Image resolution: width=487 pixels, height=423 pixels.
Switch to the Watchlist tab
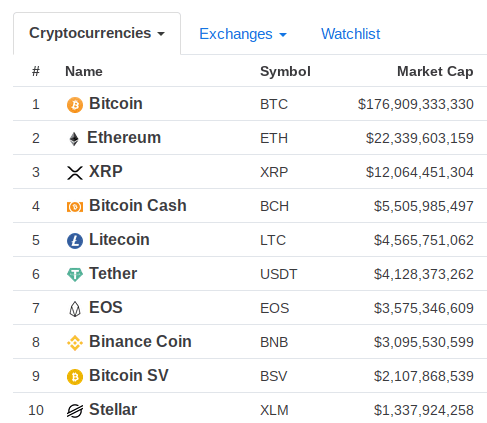click(350, 34)
